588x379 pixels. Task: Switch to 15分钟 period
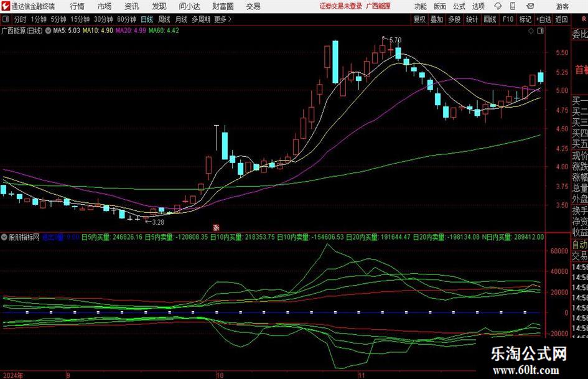tap(80, 19)
